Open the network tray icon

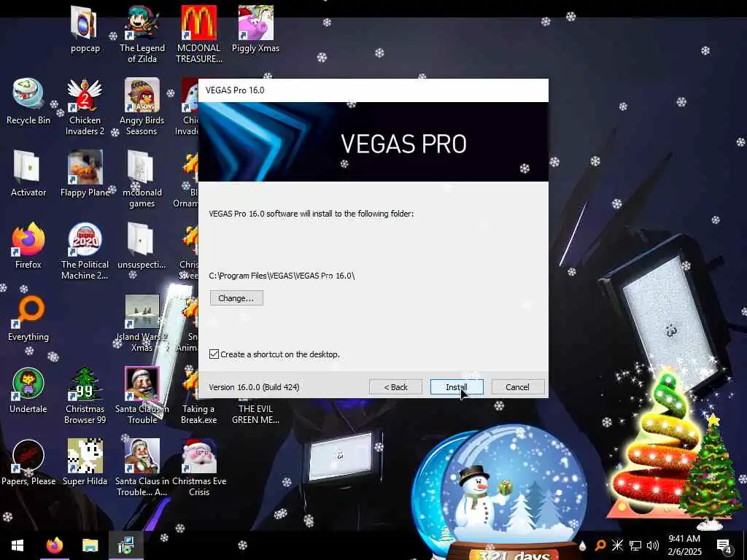[635, 545]
